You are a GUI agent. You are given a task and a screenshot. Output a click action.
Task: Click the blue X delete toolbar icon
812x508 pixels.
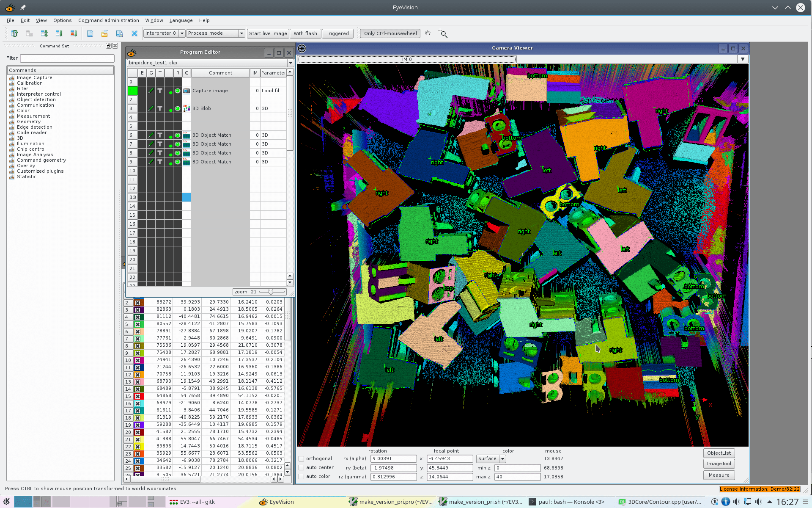point(134,33)
